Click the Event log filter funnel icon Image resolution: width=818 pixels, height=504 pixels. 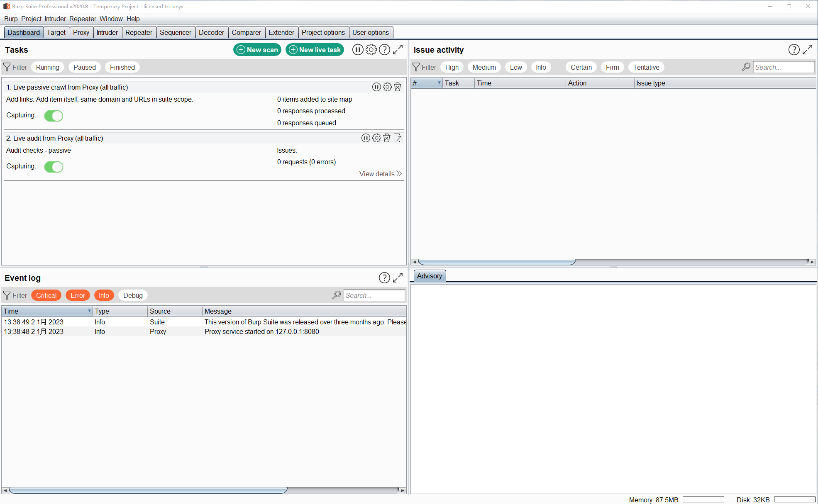pyautogui.click(x=7, y=295)
